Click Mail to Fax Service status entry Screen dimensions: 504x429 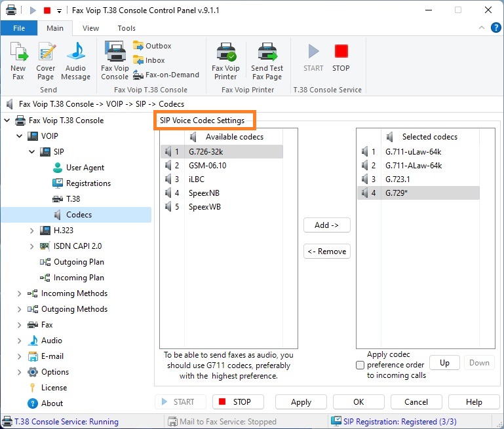click(222, 422)
